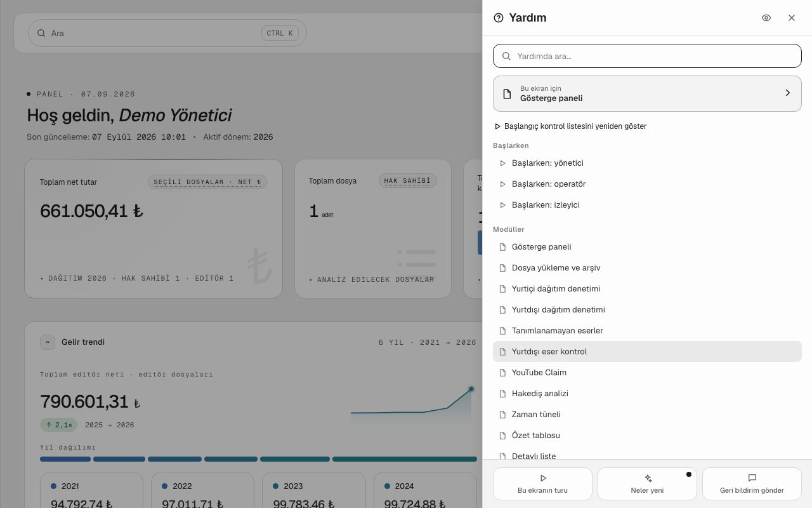The height and width of the screenshot is (508, 812).
Task: Click the SEÇİLİ DOSYALAR · NET ₺ badge
Action: (x=207, y=182)
